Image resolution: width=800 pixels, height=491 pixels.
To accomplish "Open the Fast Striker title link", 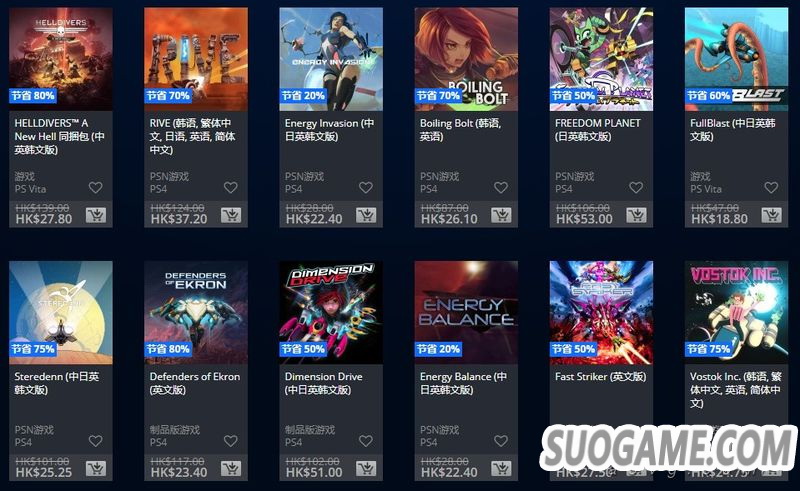I will 601,377.
